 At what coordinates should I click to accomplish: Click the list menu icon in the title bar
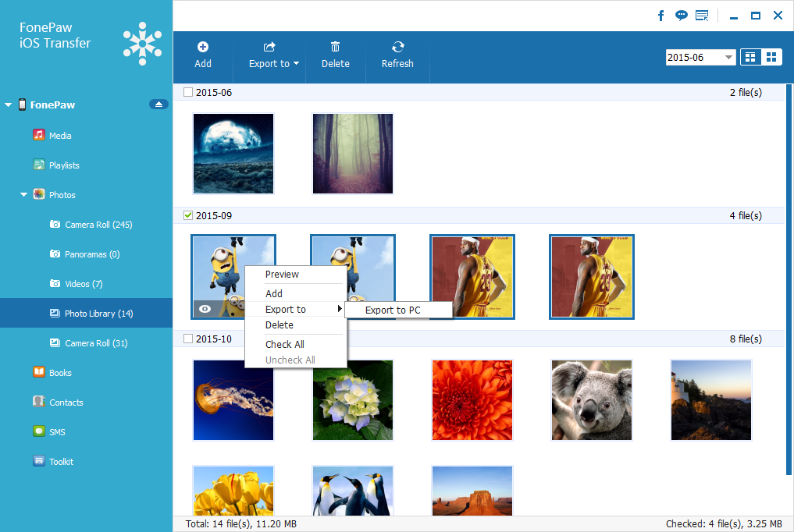pos(702,16)
